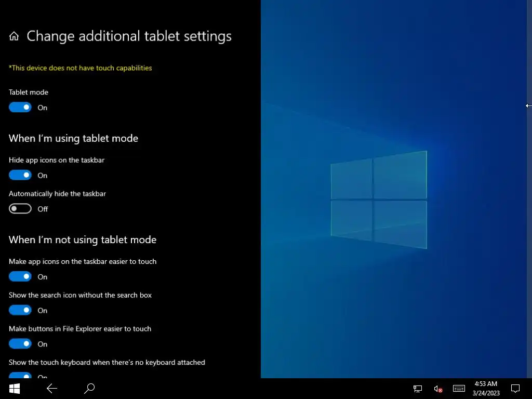Enable Automatically hide the taskbar
The height and width of the screenshot is (399, 532).
point(20,209)
